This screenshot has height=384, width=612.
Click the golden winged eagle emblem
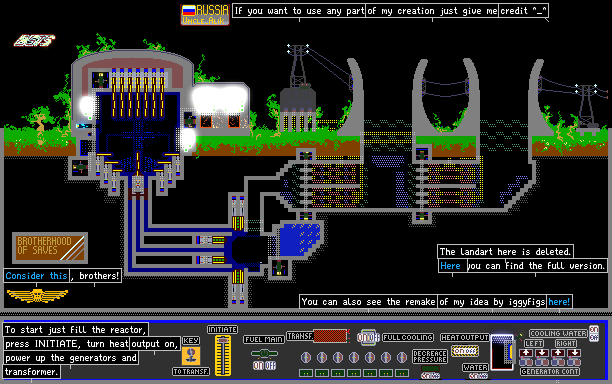pyautogui.click(x=37, y=295)
